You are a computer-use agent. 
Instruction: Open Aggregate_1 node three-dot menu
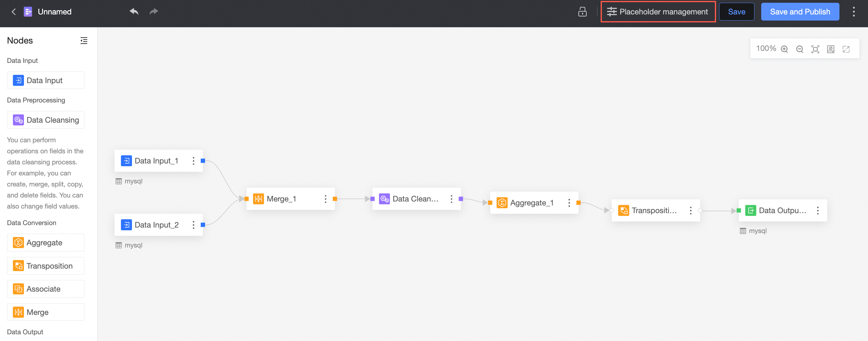point(569,203)
